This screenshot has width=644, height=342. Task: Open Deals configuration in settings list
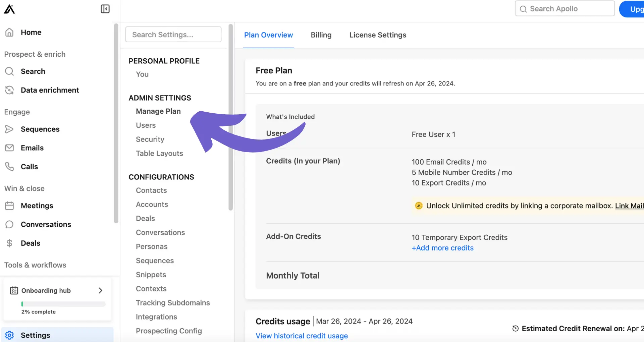145,219
